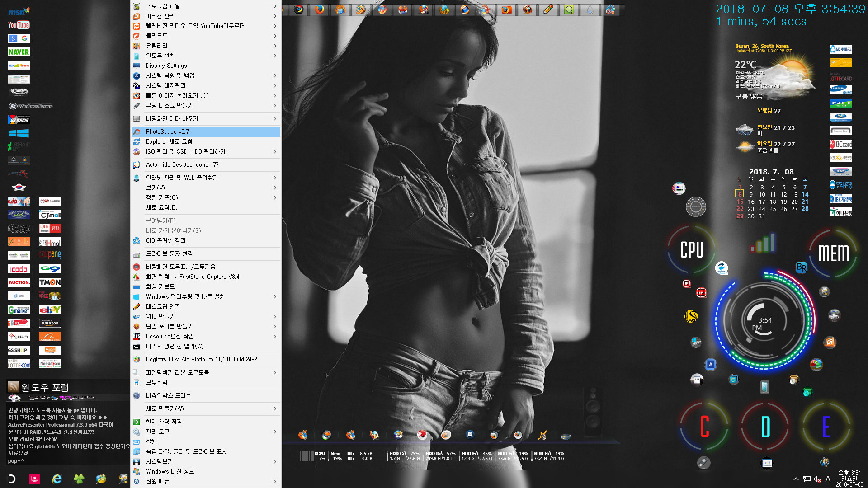Open feed item 오늘 경험한 황당한 일

pos(33,439)
